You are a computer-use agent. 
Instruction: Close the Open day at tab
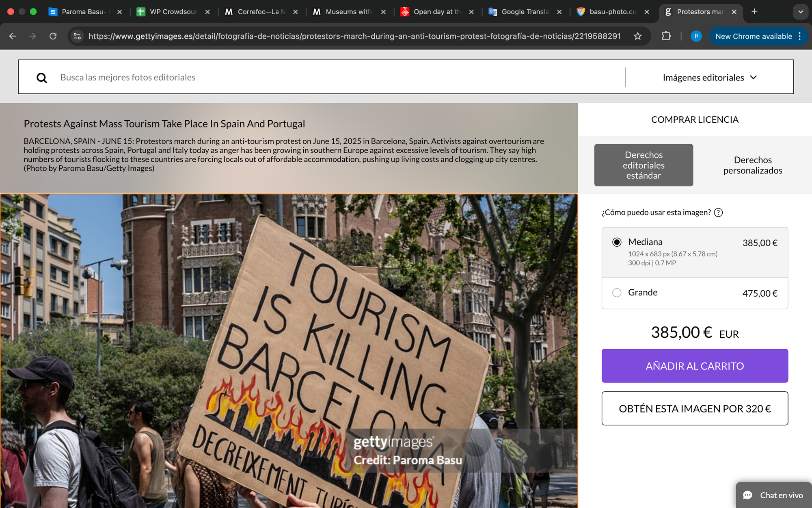471,12
